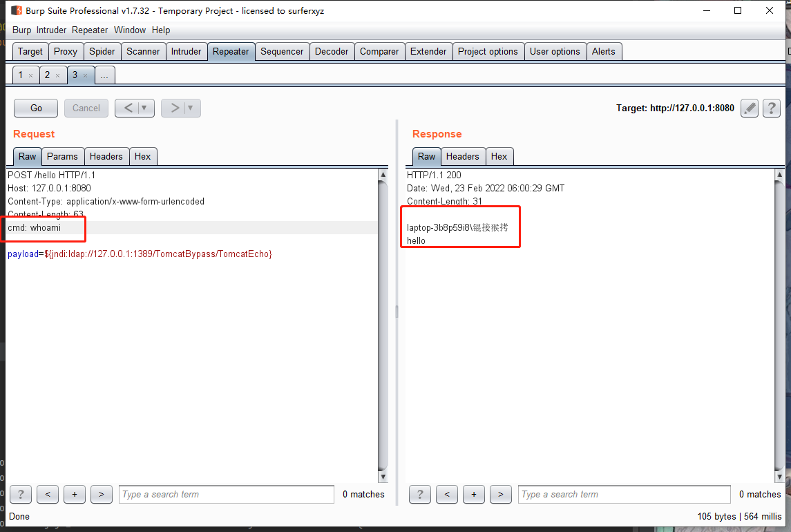Close Repeater tab 1
Image resolution: width=791 pixels, height=532 pixels.
point(31,76)
